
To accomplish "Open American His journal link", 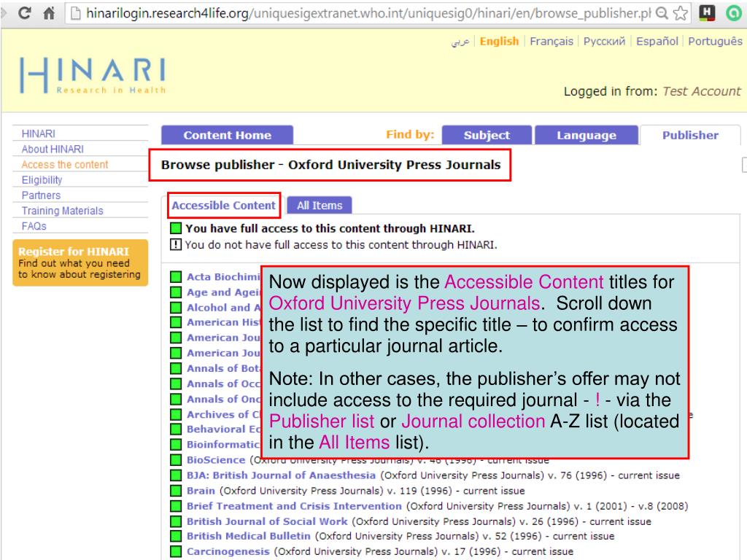I will (223, 322).
